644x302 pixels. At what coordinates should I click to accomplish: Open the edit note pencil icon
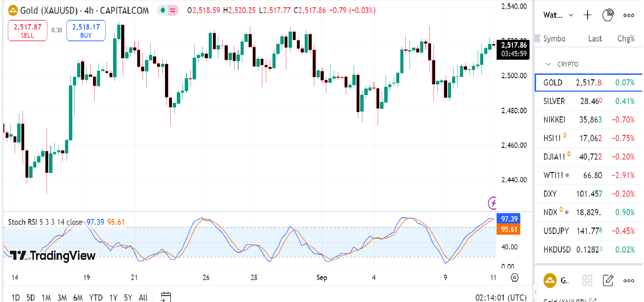click(x=608, y=280)
